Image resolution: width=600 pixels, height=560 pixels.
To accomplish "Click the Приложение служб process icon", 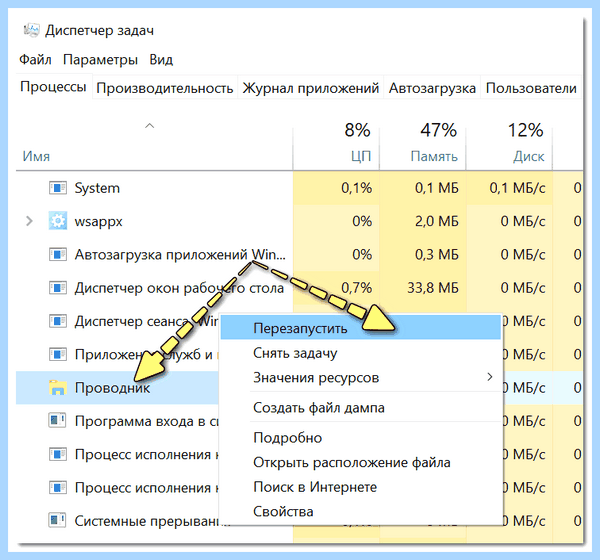I will tap(58, 354).
